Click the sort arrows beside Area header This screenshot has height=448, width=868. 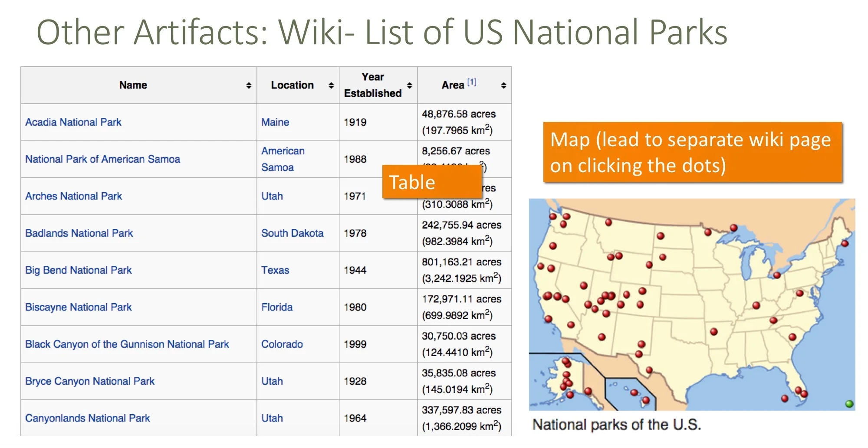[503, 85]
